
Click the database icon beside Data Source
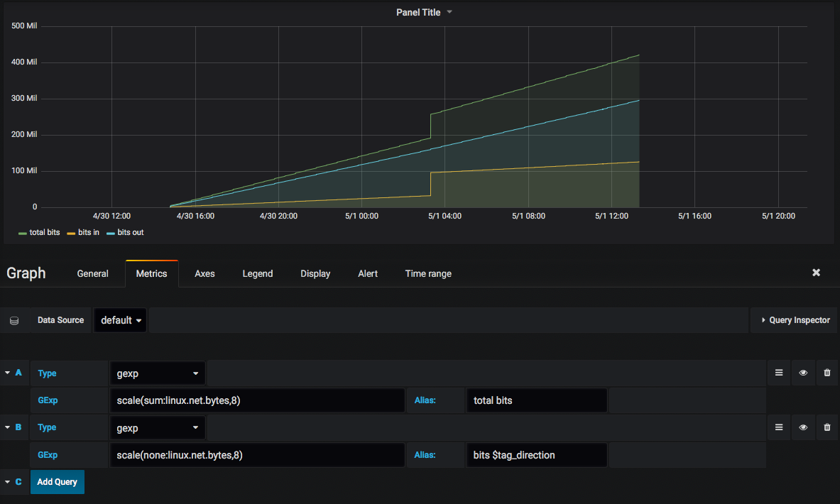[14, 320]
